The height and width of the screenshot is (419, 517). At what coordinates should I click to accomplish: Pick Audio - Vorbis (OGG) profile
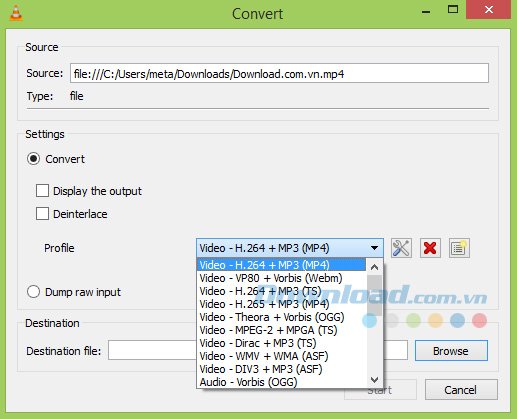point(248,382)
